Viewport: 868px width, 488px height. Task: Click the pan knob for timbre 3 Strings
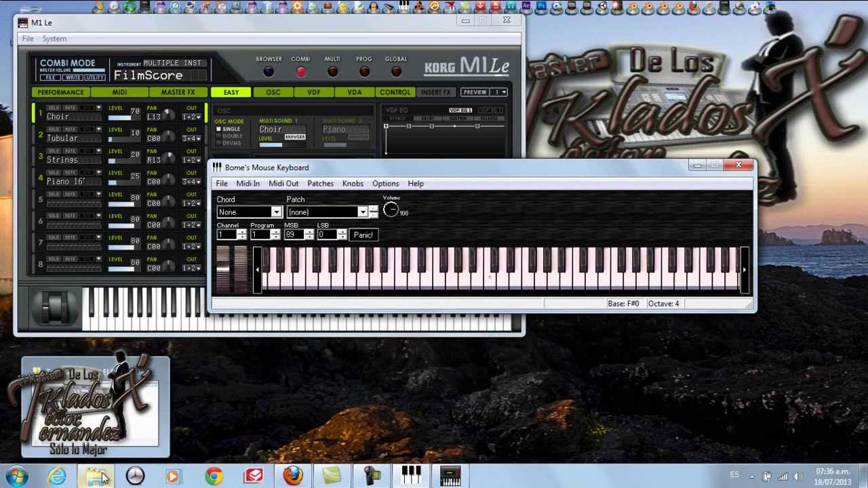tap(168, 159)
